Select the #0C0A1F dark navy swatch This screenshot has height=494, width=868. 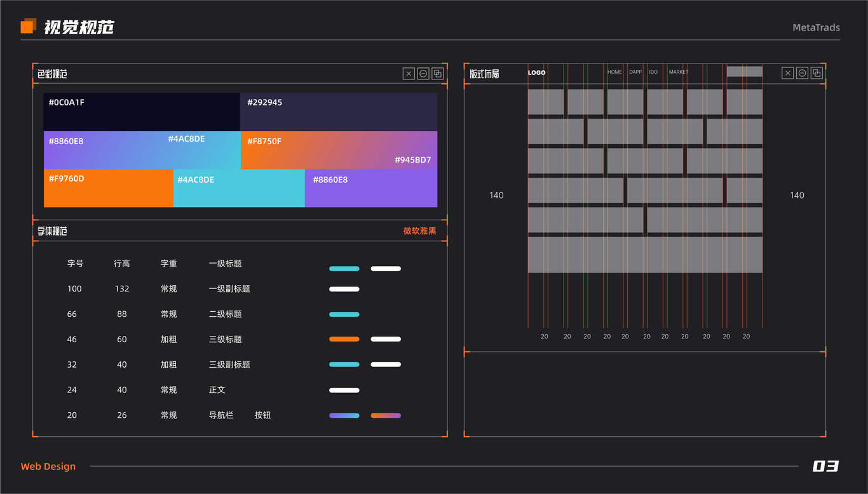[142, 112]
